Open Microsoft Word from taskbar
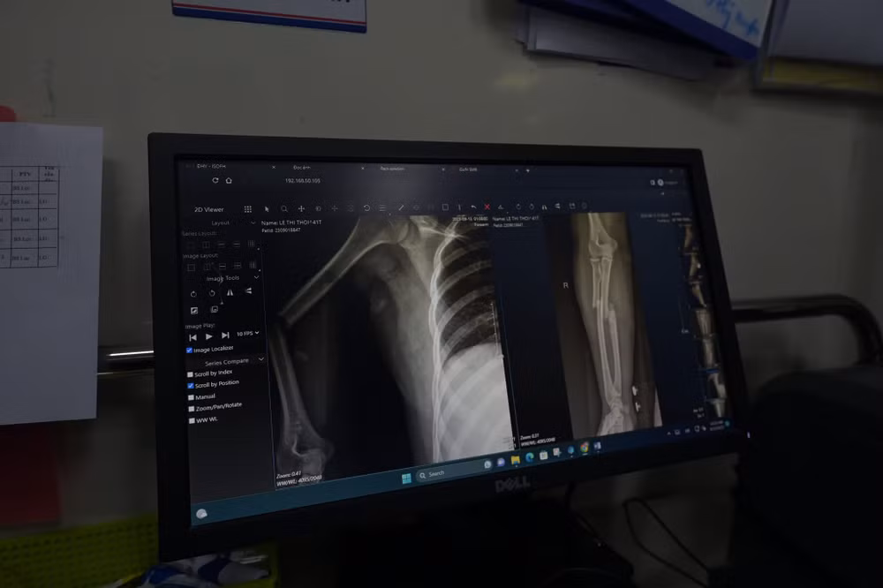The width and height of the screenshot is (883, 588). [597, 446]
